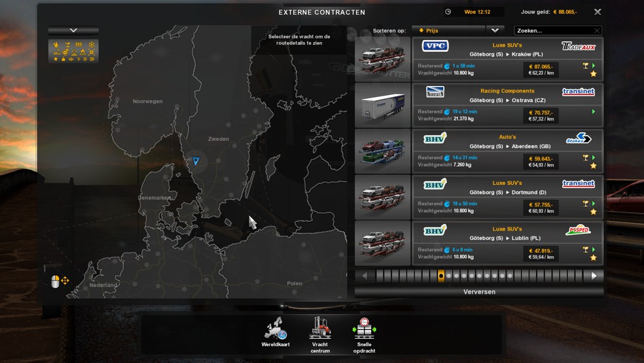Select the Lublin car-carrier trailer thumbnail
The height and width of the screenshot is (363, 644).
click(x=383, y=243)
